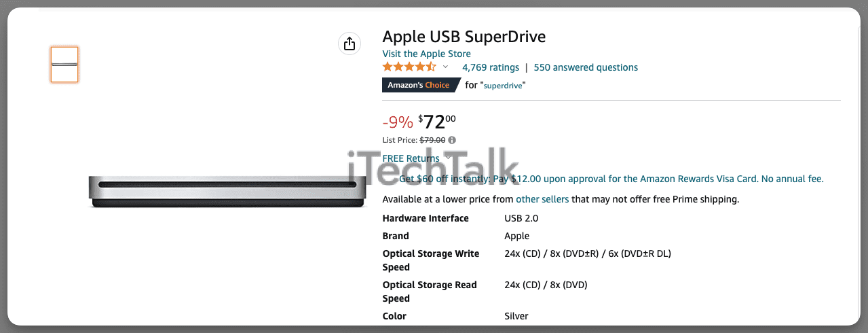Open the main SuperDrive product image
The height and width of the screenshot is (333, 868).
[x=226, y=191]
